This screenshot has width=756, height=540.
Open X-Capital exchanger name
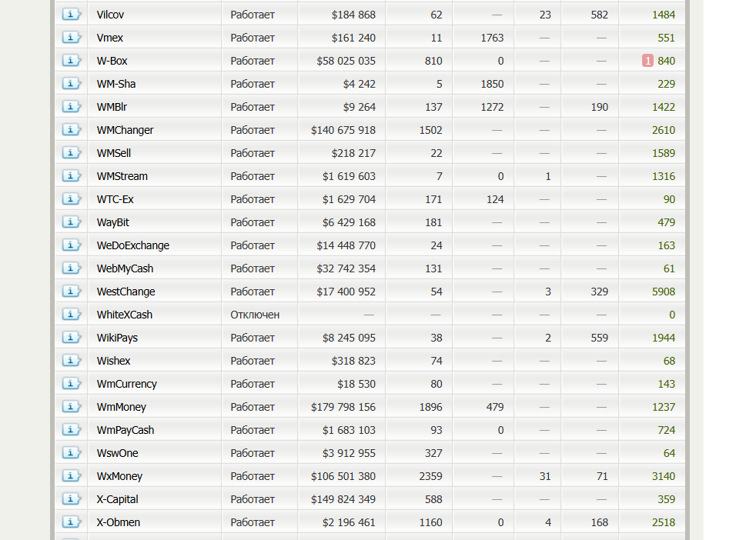point(117,499)
